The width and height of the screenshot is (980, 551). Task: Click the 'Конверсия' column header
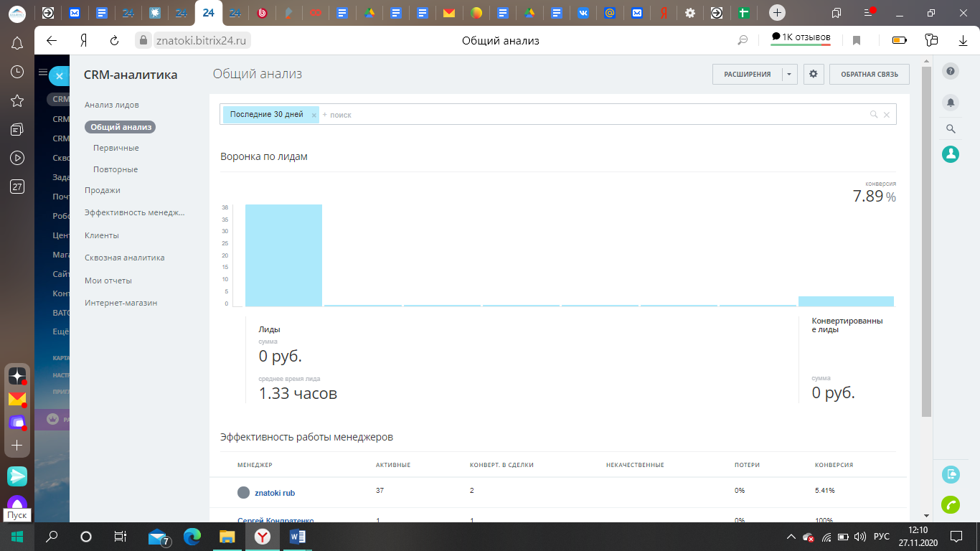[834, 465]
